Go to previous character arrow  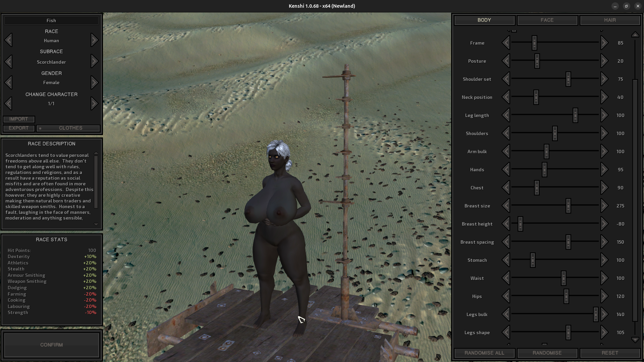pos(8,104)
